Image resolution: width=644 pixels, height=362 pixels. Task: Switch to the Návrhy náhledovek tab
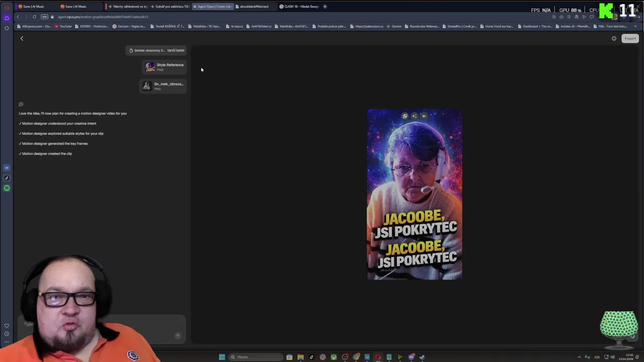point(128,7)
